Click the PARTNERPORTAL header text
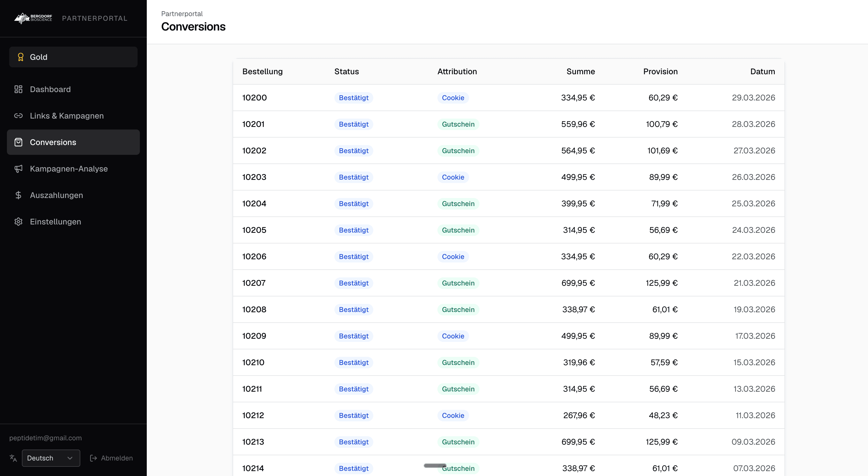The image size is (868, 476). tap(95, 18)
